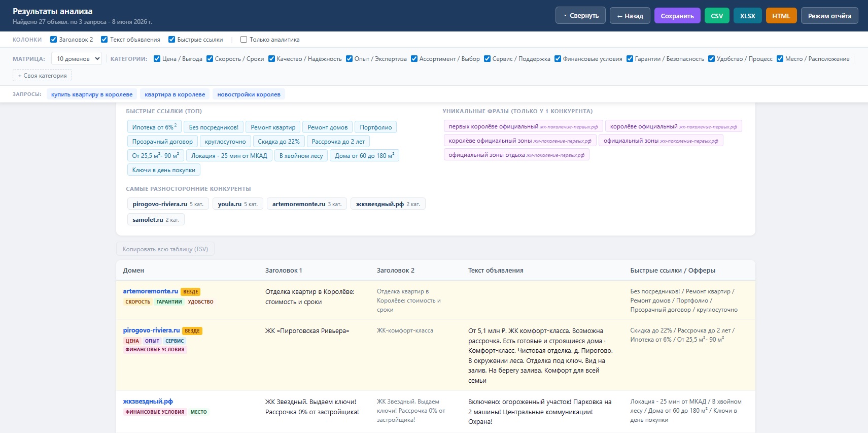The height and width of the screenshot is (433, 868).
Task: Click От 25,5 м²- 90 м² chip
Action: pyautogui.click(x=156, y=156)
